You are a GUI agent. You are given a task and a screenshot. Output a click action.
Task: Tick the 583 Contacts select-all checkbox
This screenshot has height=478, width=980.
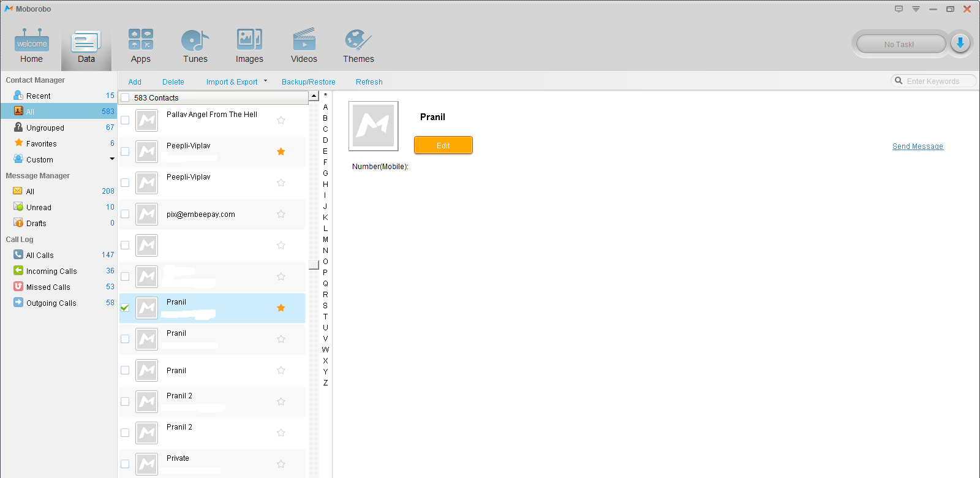pos(125,97)
